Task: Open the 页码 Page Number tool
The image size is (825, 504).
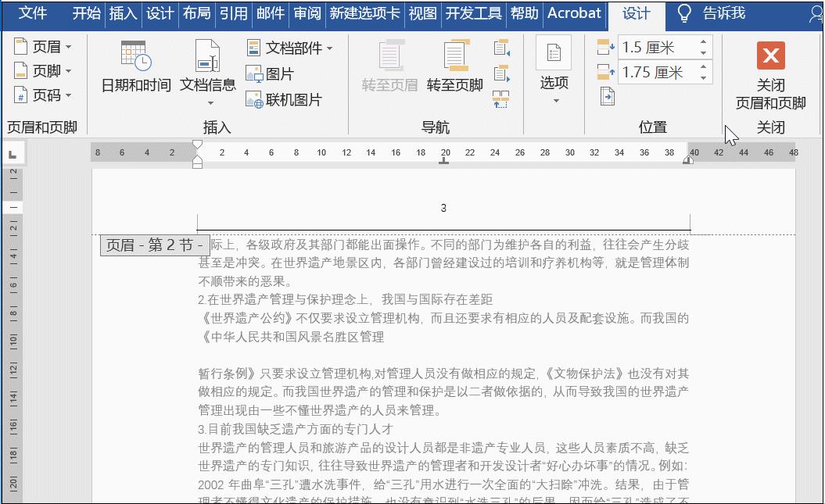Action: pyautogui.click(x=37, y=94)
